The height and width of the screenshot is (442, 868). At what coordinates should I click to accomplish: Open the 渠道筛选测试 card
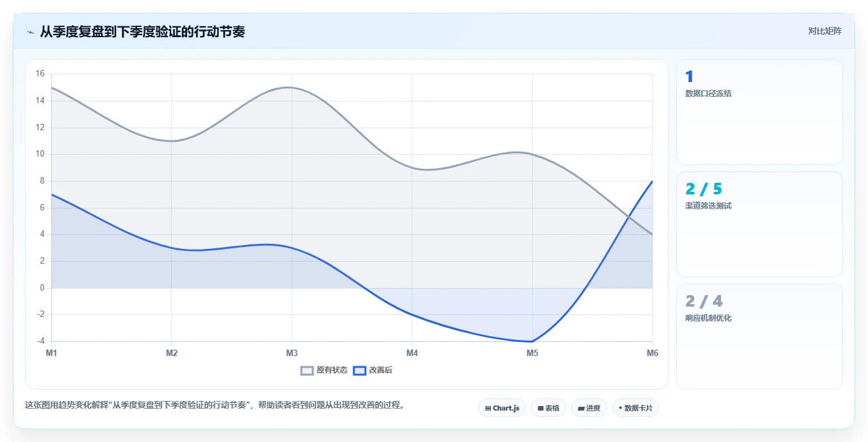pos(759,225)
